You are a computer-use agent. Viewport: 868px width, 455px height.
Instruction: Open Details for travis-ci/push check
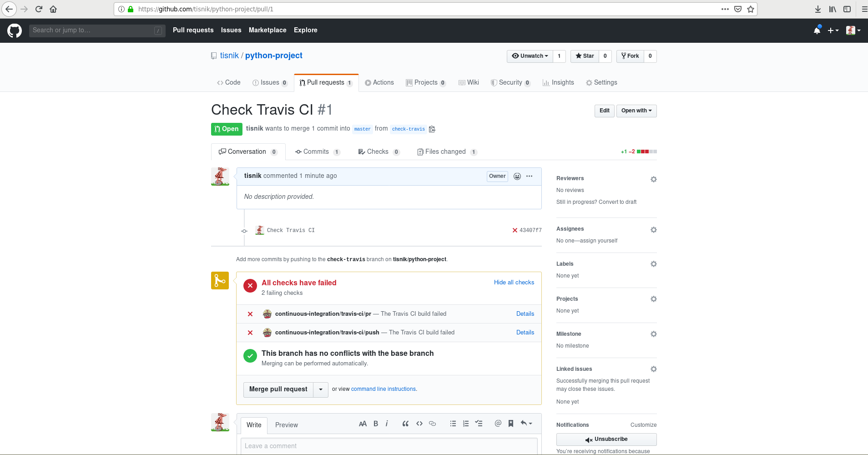[x=525, y=333]
